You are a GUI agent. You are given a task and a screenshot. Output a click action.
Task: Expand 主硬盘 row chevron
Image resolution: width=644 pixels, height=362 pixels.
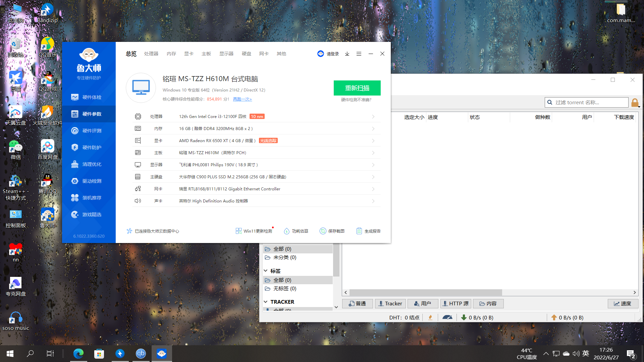(373, 177)
